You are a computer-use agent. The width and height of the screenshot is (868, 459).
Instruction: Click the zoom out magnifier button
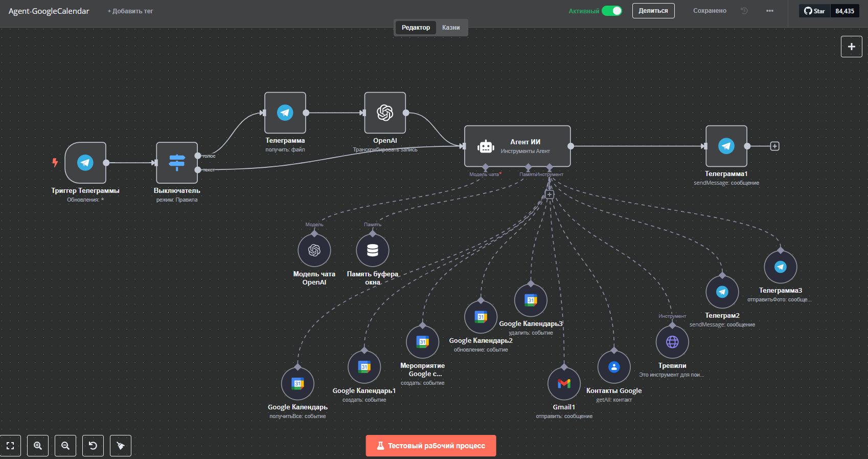coord(65,446)
